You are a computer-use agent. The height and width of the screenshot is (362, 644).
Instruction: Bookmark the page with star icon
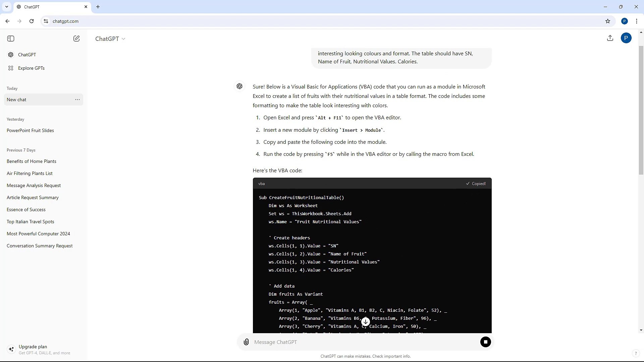pyautogui.click(x=608, y=21)
